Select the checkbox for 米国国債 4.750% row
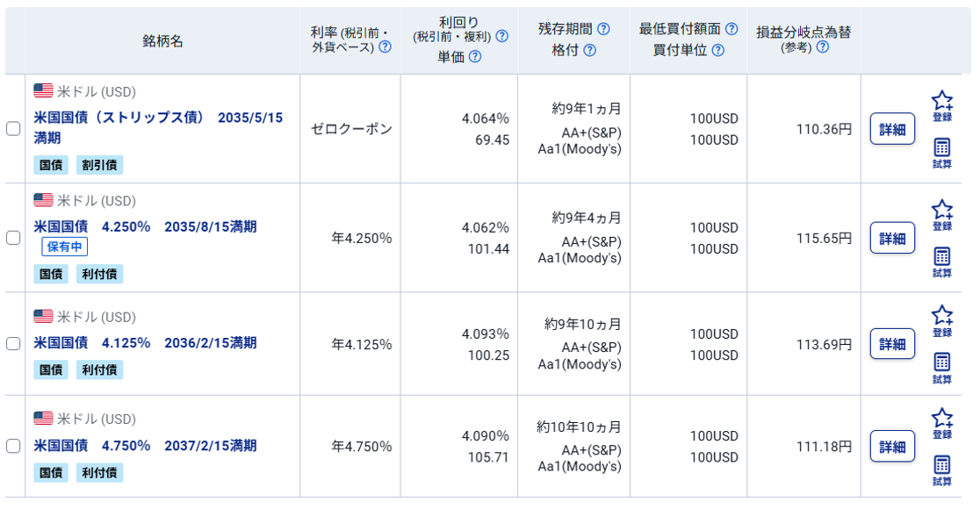This screenshot has width=980, height=509. 13,446
